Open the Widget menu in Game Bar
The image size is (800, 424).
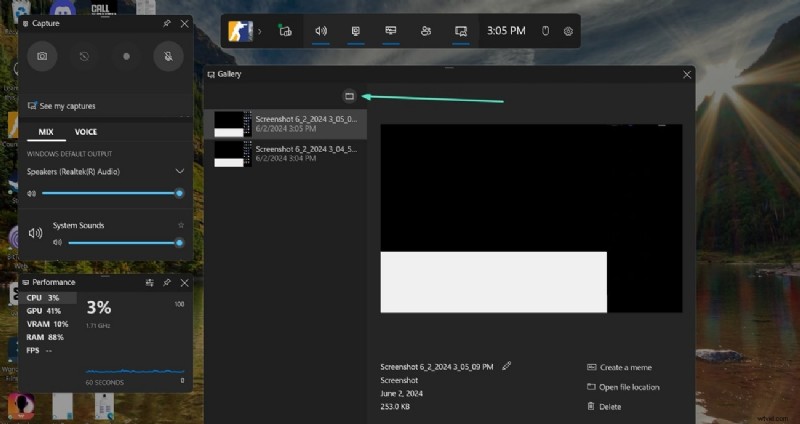(x=285, y=31)
